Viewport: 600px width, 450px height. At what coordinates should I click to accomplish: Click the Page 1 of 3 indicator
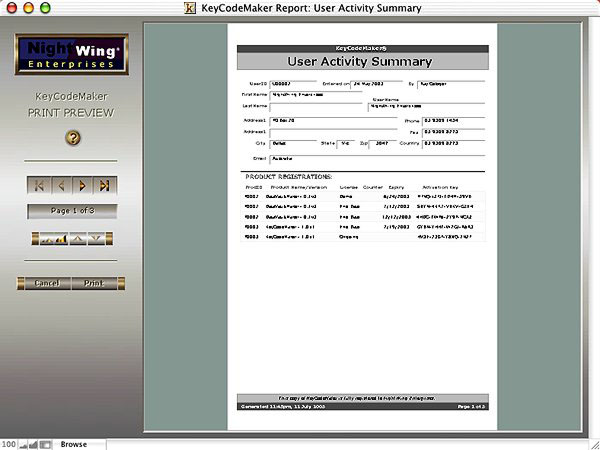72,211
